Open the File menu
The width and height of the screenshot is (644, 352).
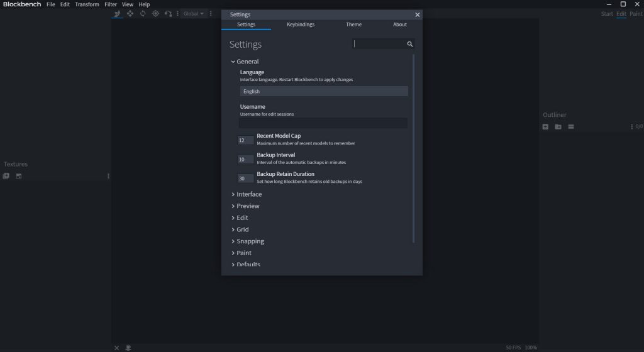pos(50,4)
